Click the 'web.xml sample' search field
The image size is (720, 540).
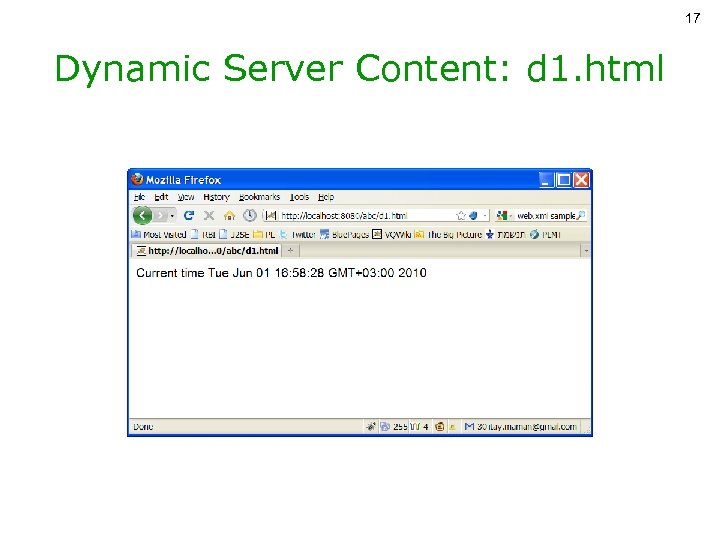[546, 215]
